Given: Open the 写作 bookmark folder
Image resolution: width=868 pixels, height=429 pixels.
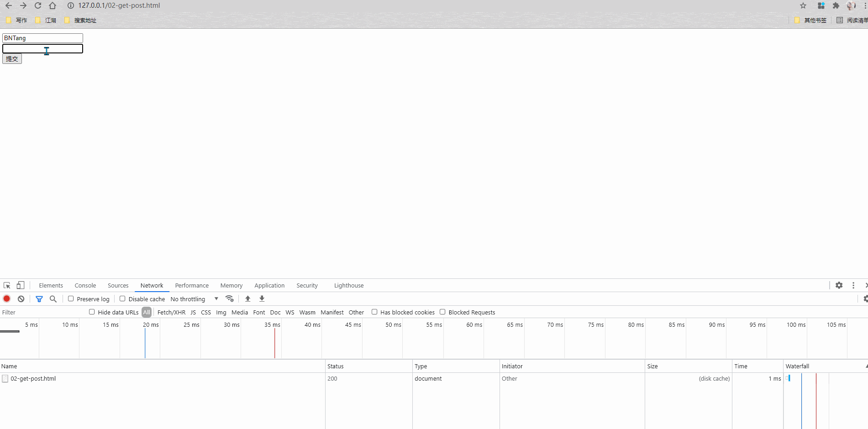Looking at the screenshot, I should [x=16, y=20].
